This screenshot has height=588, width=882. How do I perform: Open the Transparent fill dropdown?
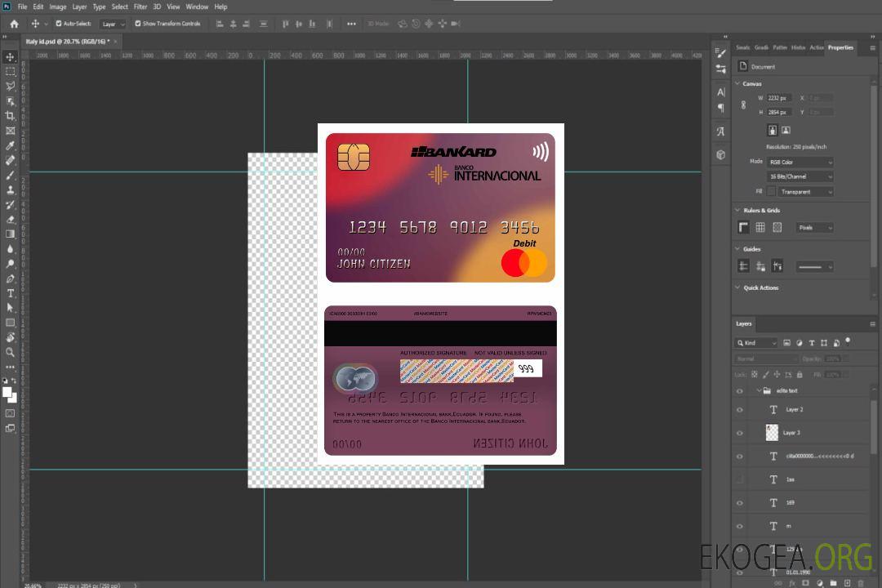(805, 192)
